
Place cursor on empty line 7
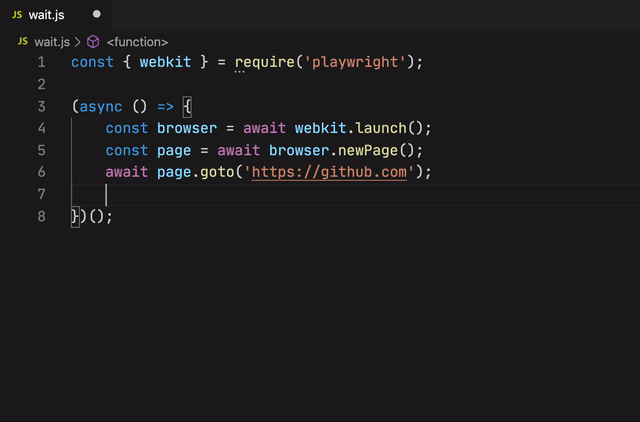[355, 194]
